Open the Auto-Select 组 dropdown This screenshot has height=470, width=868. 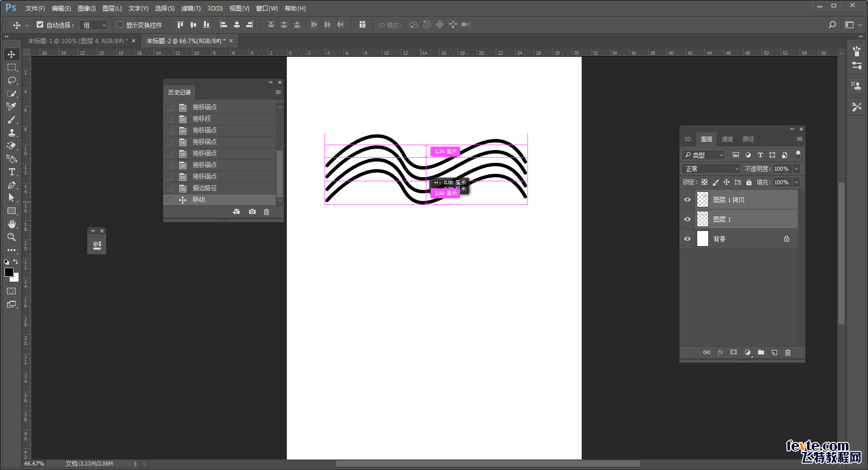pos(94,25)
